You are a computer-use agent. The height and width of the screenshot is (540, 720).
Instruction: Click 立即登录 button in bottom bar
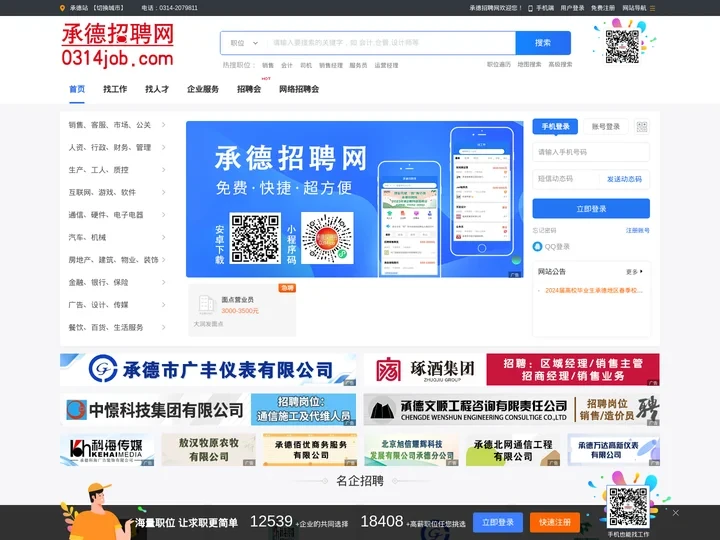498,523
